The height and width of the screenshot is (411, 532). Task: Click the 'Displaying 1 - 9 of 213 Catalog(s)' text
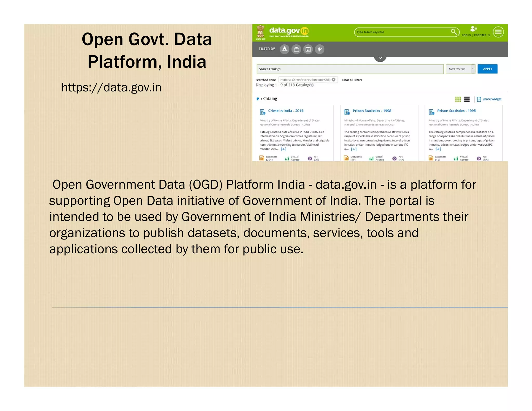[x=284, y=85]
